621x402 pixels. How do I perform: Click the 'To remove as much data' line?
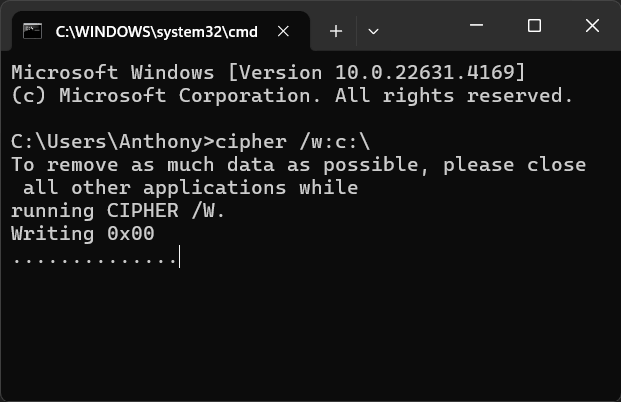coord(299,165)
